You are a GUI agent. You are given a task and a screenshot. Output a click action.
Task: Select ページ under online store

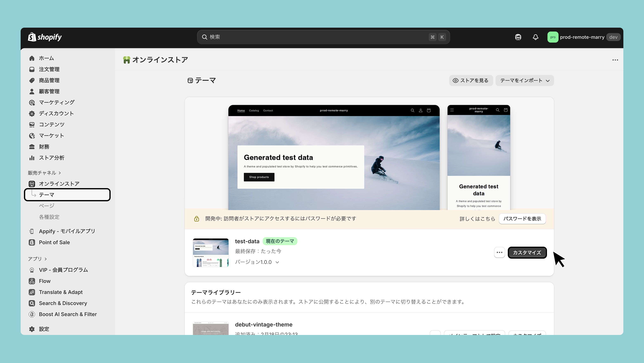(46, 206)
